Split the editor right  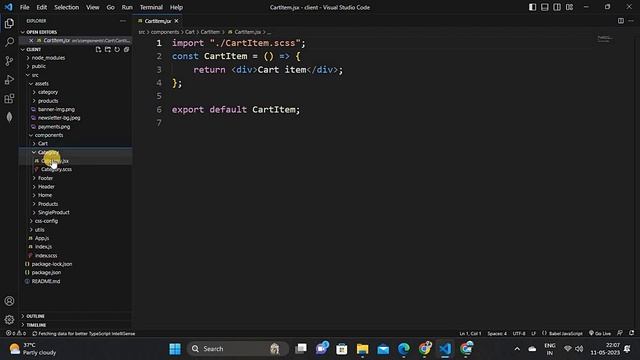pos(621,21)
